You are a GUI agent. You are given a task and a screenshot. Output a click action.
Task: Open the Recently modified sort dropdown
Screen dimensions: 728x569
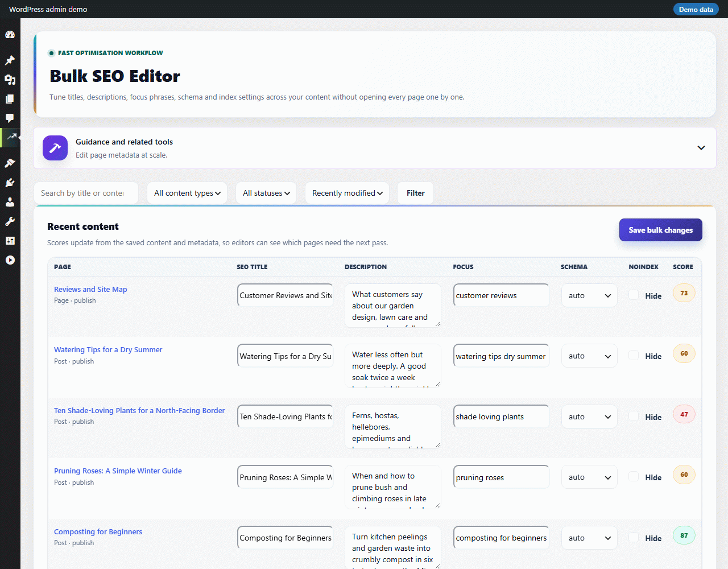(x=347, y=193)
